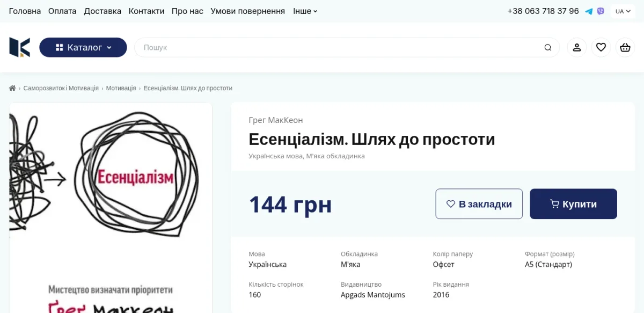Open the wishlist heart icon in header

[601, 47]
